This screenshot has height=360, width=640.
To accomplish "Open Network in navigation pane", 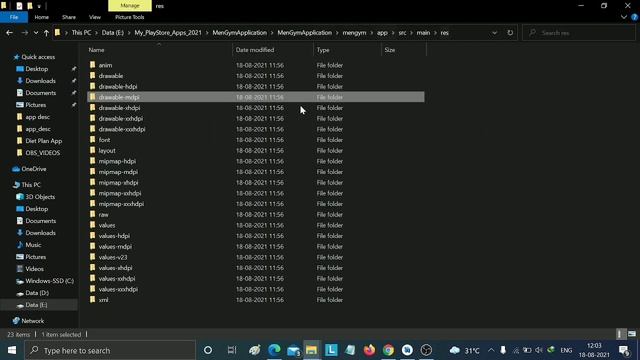I will coord(32,321).
